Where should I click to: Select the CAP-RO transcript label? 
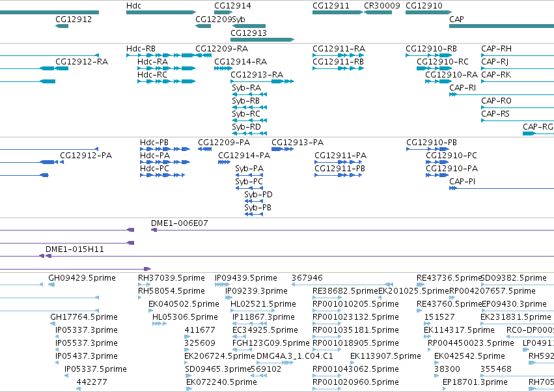496,101
